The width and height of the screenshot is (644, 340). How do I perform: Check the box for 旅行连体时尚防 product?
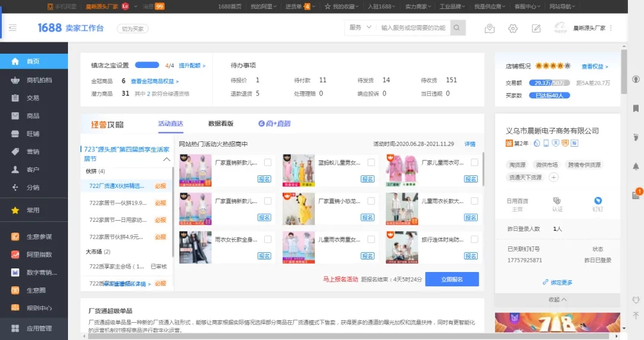475,239
